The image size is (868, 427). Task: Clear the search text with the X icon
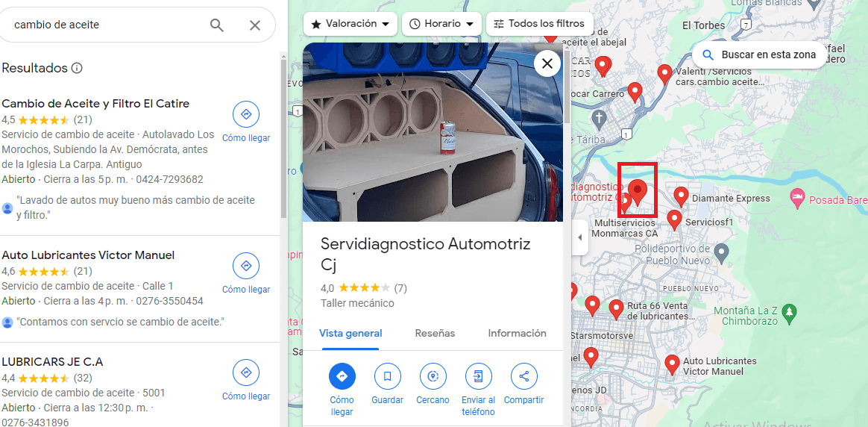point(254,25)
